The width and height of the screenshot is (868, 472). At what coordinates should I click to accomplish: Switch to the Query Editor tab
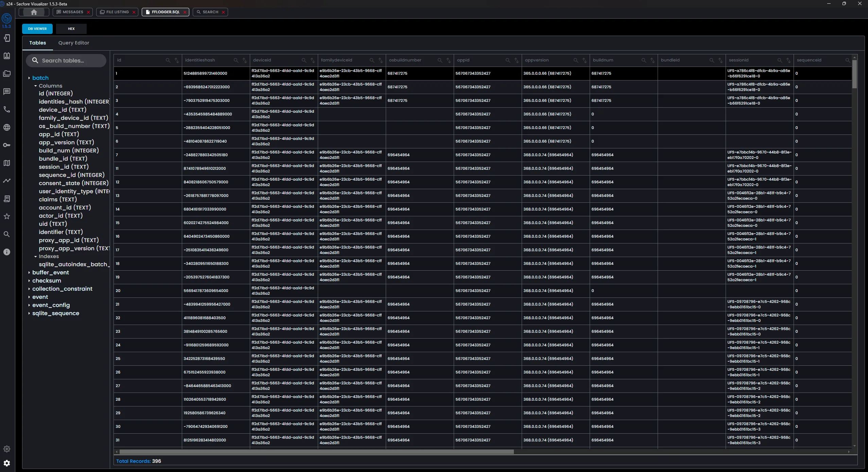pos(73,43)
